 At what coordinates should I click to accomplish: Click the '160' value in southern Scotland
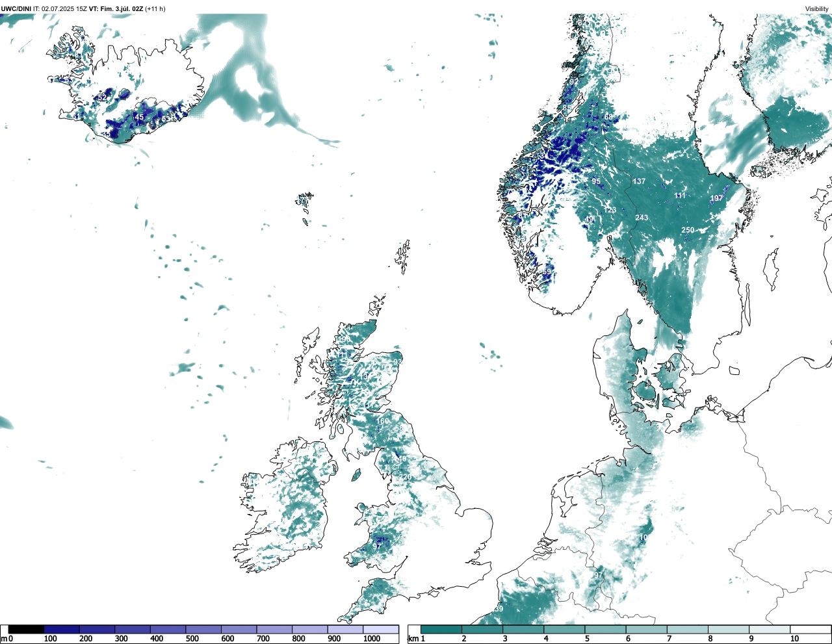[x=383, y=421]
